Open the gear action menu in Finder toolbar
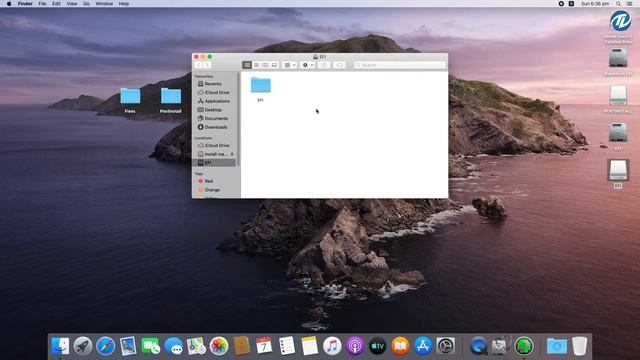Image resolution: width=640 pixels, height=360 pixels. tap(308, 65)
